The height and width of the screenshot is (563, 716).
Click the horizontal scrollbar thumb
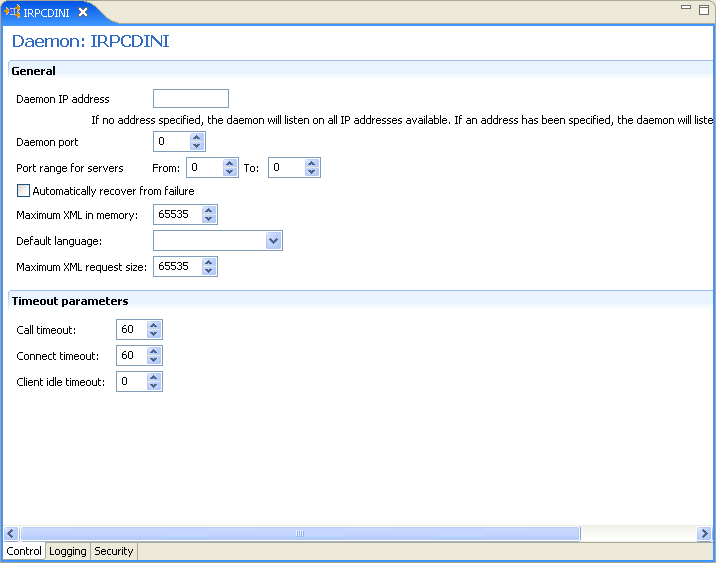point(300,533)
